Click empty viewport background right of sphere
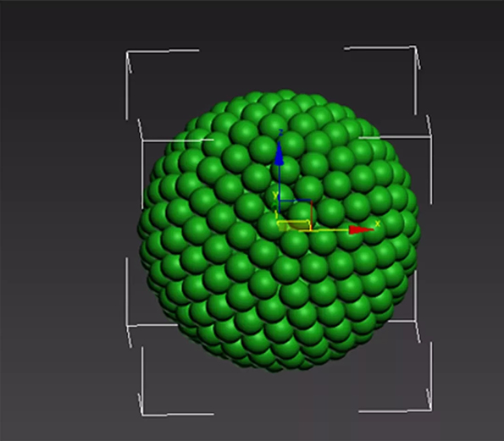This screenshot has height=441, width=504. [x=469, y=225]
